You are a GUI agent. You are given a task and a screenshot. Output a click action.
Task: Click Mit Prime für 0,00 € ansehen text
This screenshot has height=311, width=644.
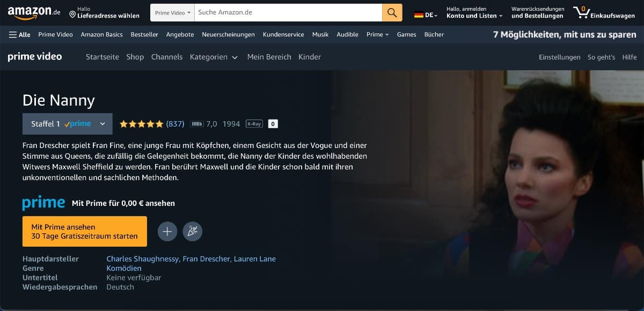[x=123, y=203]
